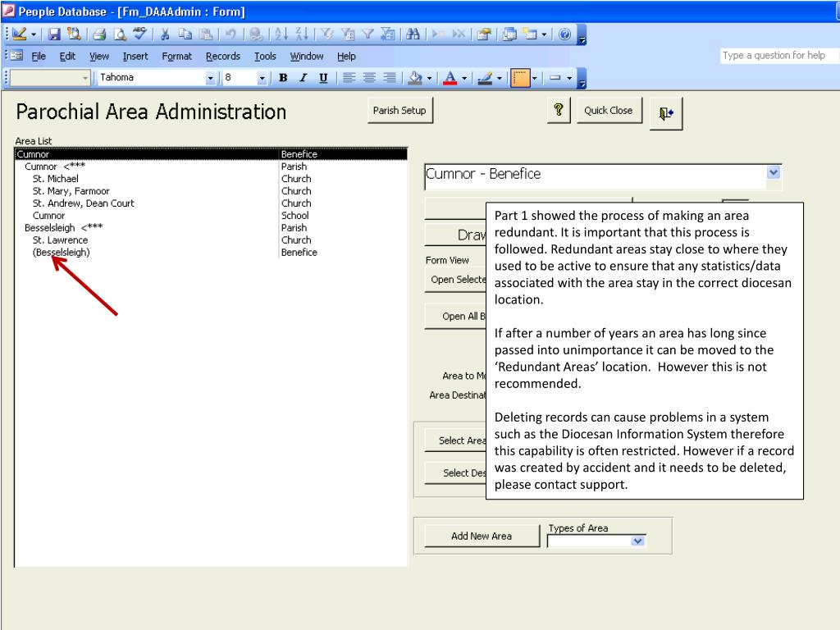Print using the printer icon
The image size is (840, 630).
tap(99, 34)
